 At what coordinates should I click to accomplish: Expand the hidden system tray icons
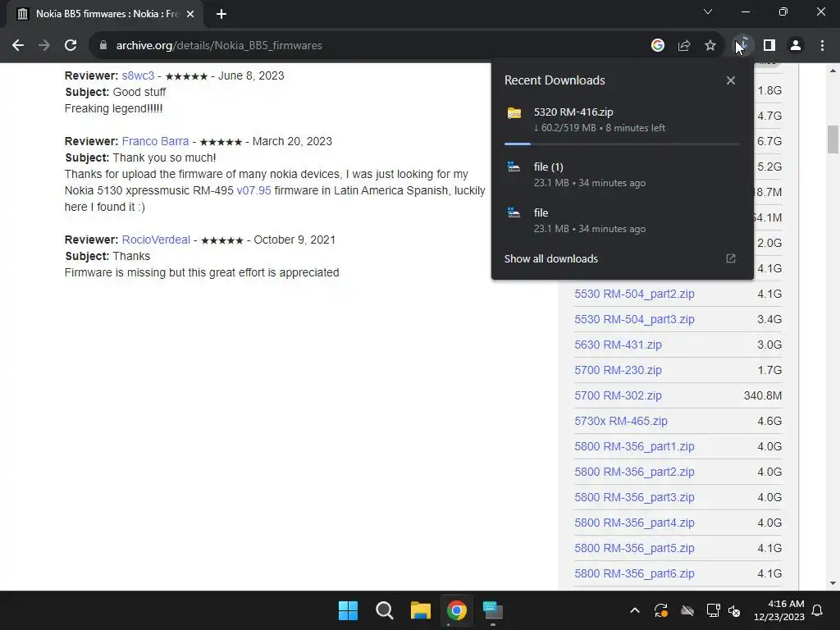point(635,610)
